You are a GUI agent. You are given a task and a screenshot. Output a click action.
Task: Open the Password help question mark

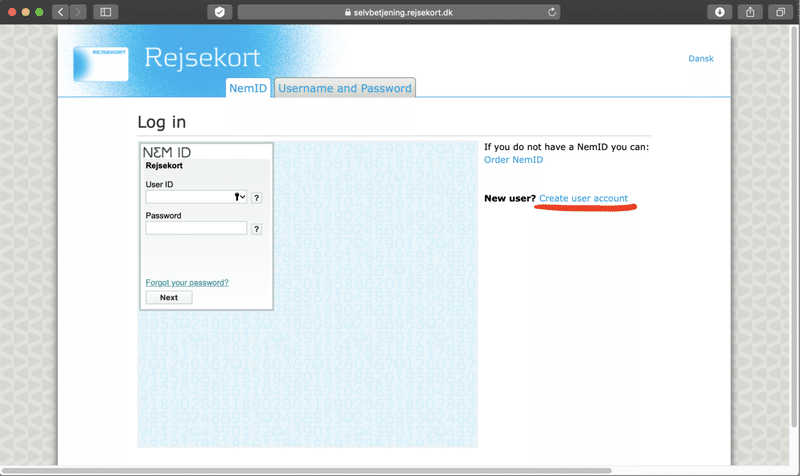(x=257, y=229)
